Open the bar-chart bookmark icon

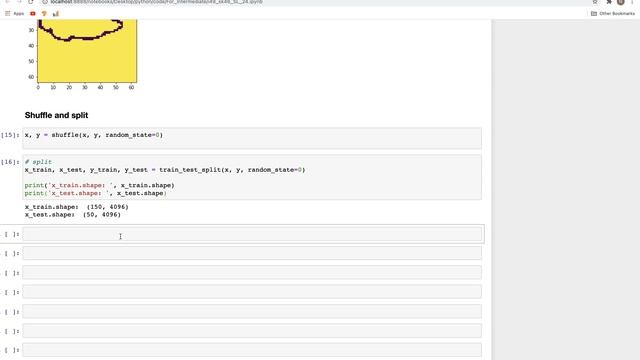coord(56,13)
